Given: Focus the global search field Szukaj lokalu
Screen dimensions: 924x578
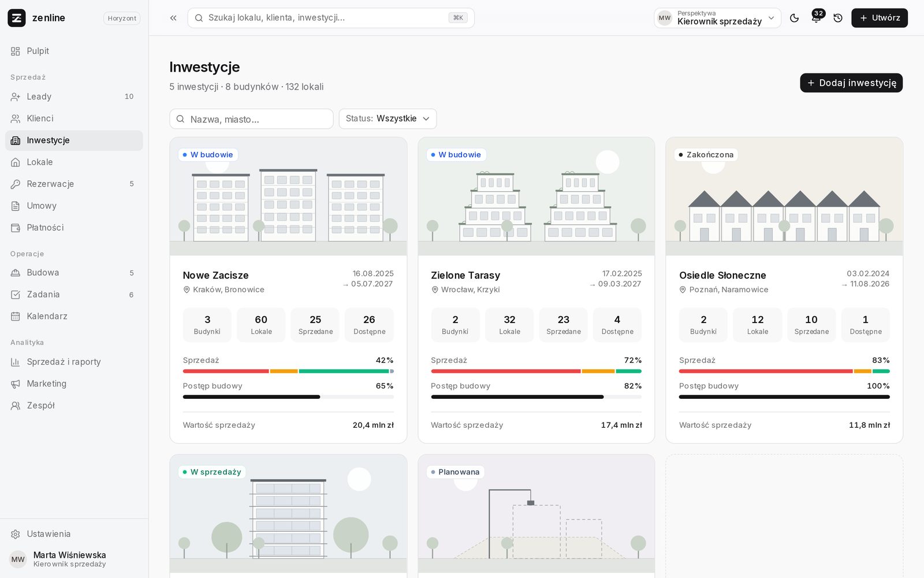Looking at the screenshot, I should [331, 18].
